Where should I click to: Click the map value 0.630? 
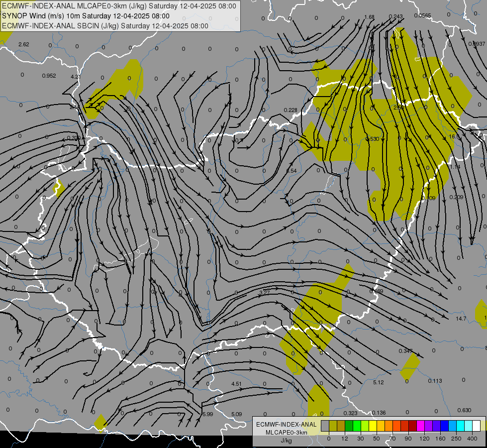point(464,410)
